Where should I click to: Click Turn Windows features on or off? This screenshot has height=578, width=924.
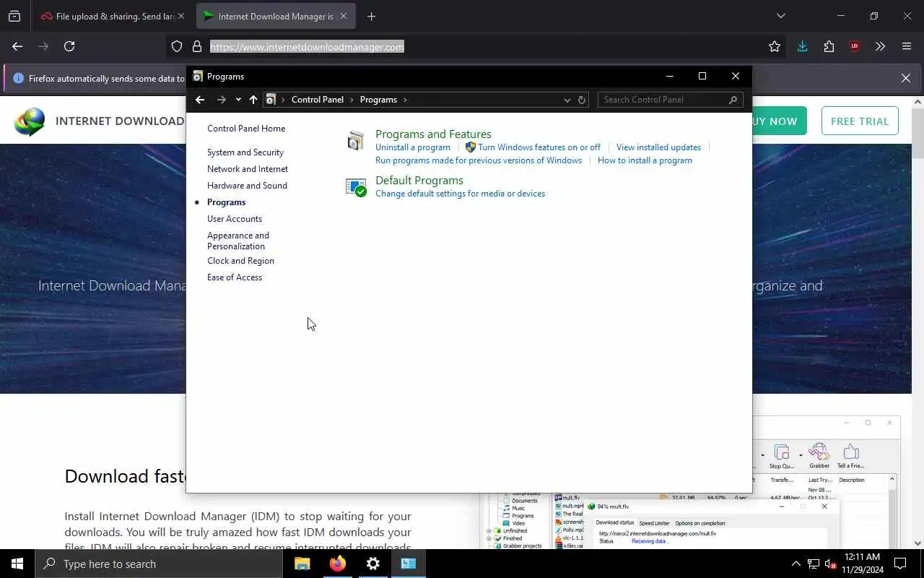[x=539, y=147]
